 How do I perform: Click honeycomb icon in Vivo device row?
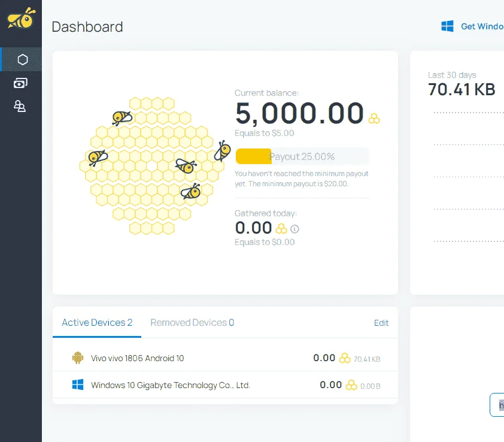click(x=345, y=358)
